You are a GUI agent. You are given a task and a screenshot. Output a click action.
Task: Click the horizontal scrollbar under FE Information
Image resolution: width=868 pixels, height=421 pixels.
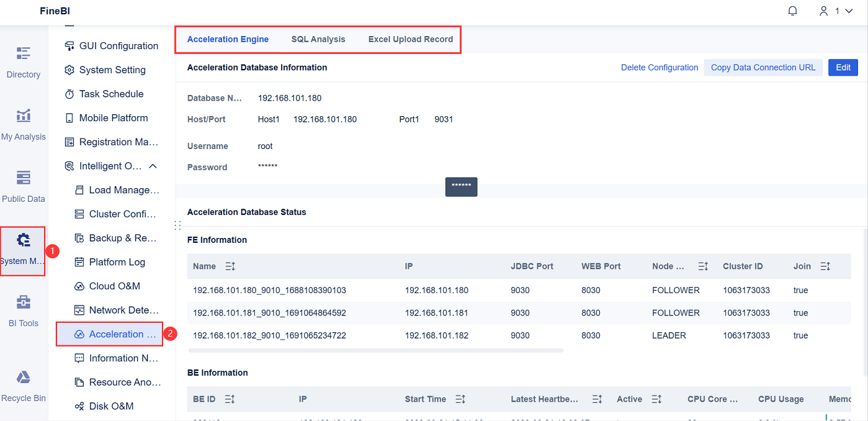tap(375, 351)
